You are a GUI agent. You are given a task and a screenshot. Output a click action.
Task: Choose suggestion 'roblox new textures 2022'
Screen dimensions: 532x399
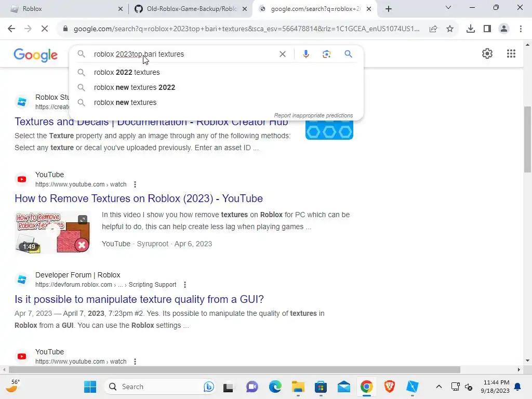(216, 87)
